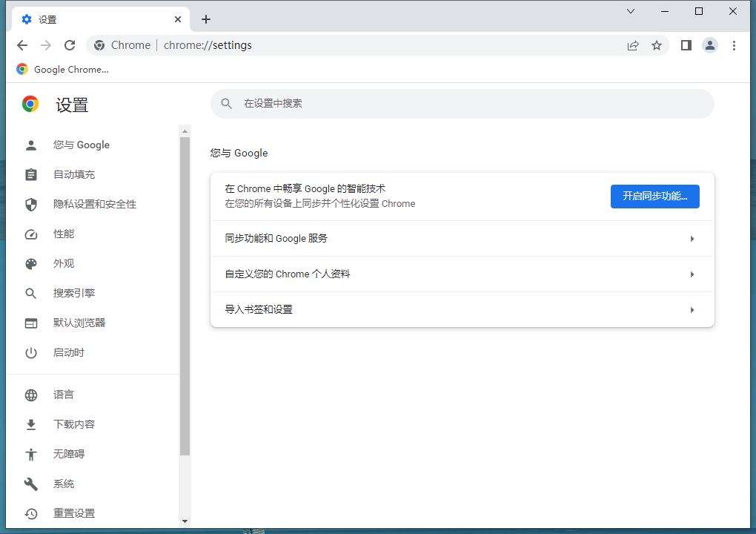Screen dimensions: 756x534
Task: Close the 设置 tab
Action: click(178, 19)
